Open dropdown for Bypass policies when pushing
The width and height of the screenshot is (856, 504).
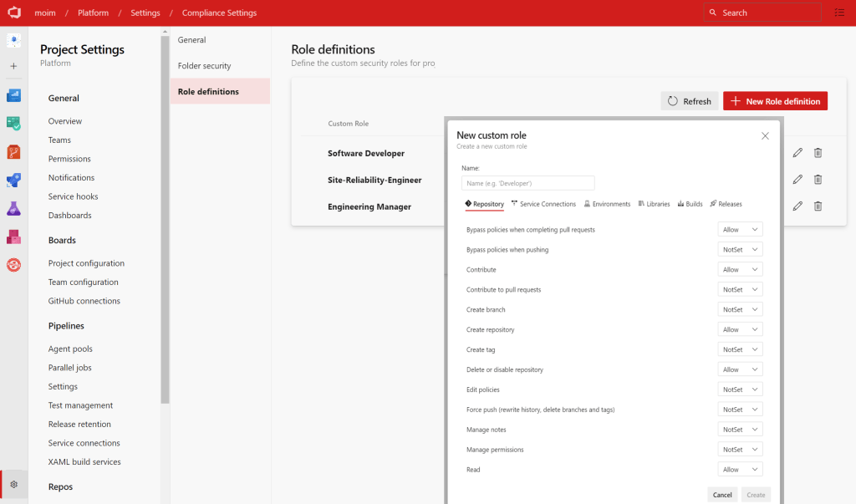(x=740, y=249)
